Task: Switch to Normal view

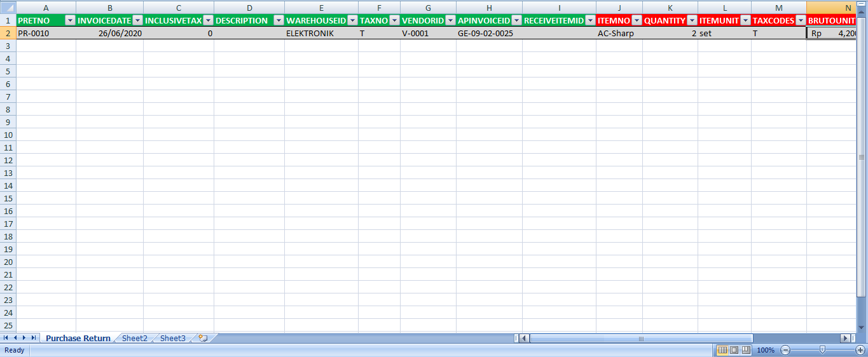Action: tap(722, 350)
